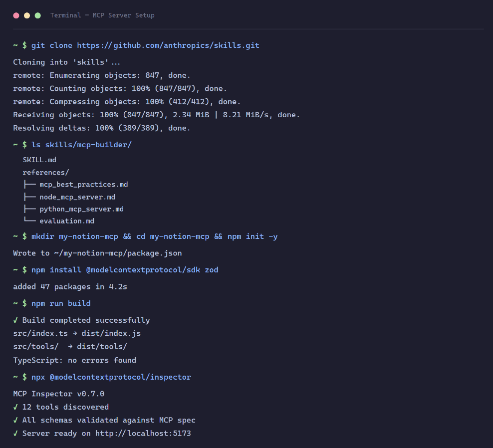Click 'MCP Inspector v0.7.0' line
The height and width of the screenshot is (448, 493).
tap(59, 394)
